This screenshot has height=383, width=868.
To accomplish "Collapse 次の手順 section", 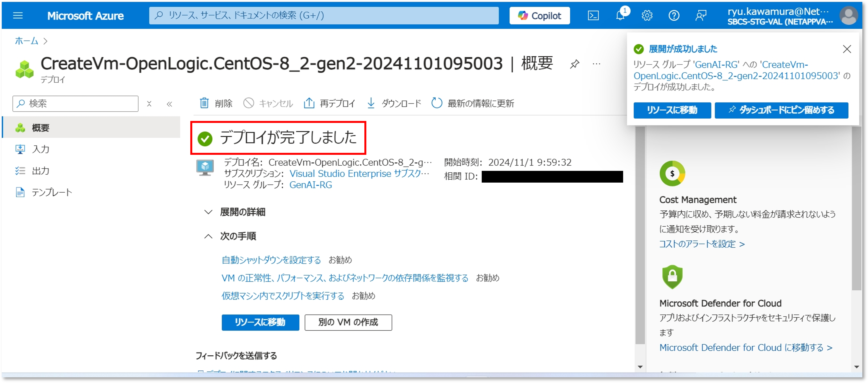I will pos(230,236).
